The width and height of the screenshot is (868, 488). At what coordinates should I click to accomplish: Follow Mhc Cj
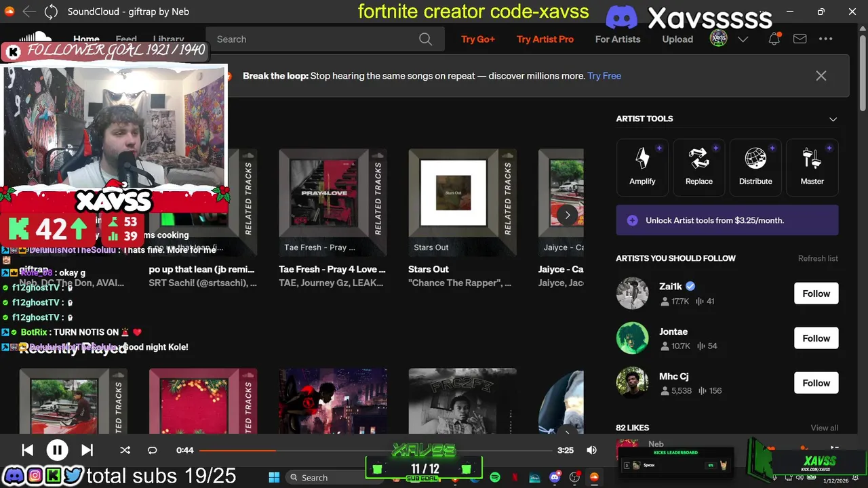click(x=816, y=383)
